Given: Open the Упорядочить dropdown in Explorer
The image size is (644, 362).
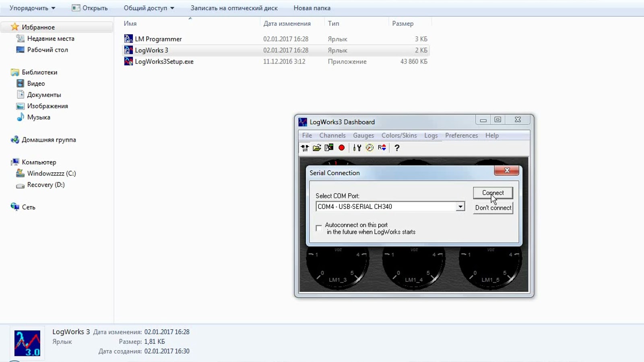Looking at the screenshot, I should point(32,8).
